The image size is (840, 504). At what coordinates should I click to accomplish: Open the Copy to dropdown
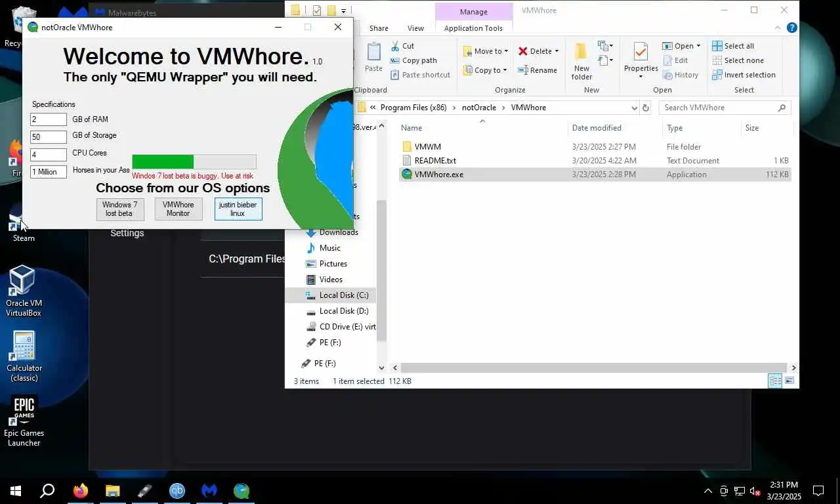[x=485, y=70]
